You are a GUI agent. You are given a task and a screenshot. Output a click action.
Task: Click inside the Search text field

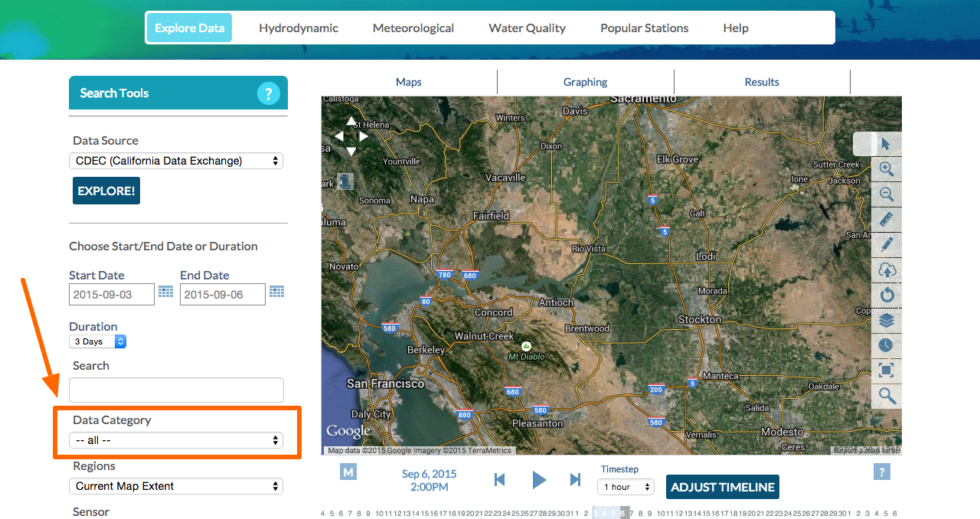(176, 390)
